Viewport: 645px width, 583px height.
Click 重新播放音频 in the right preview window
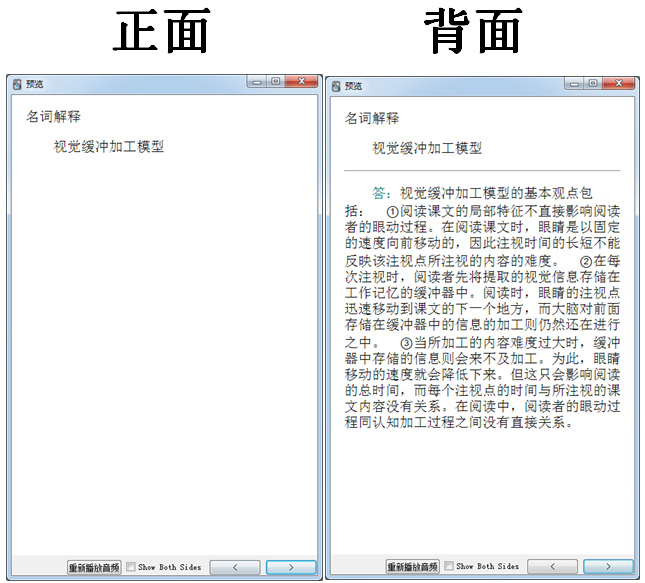coord(413,567)
